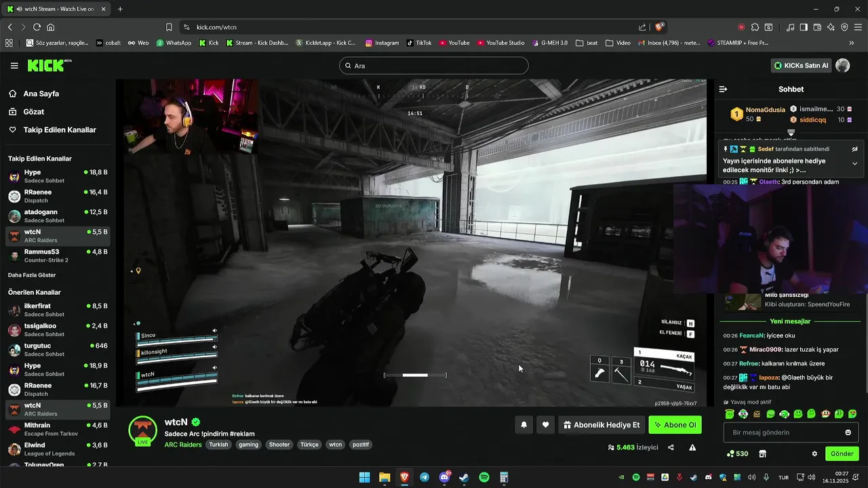Click the red record extension icon
The image size is (868, 488).
pos(741,27)
